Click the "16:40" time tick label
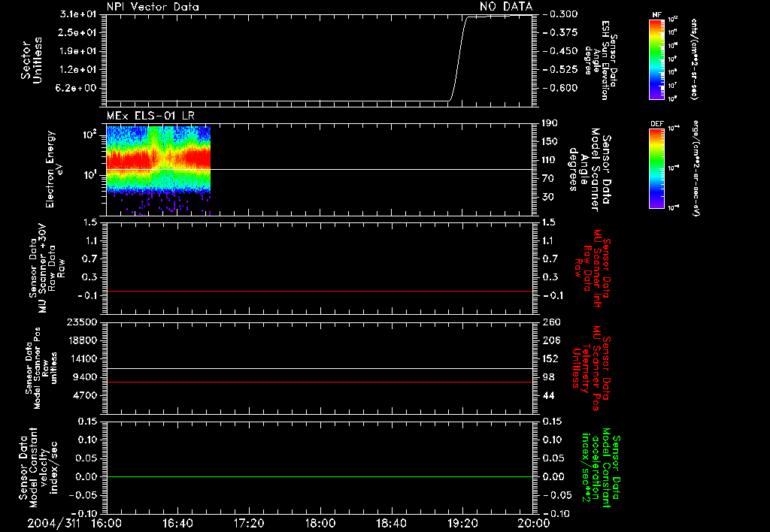 point(177,523)
